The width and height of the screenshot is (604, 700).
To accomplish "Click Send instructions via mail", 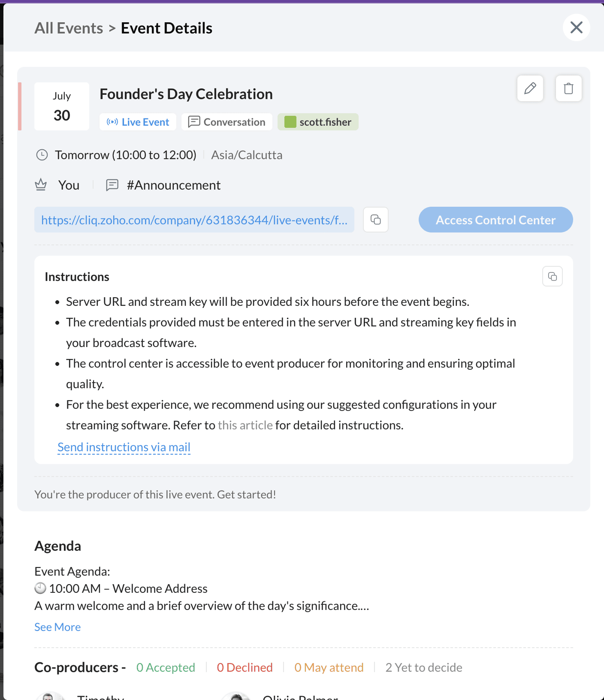I will pyautogui.click(x=124, y=447).
